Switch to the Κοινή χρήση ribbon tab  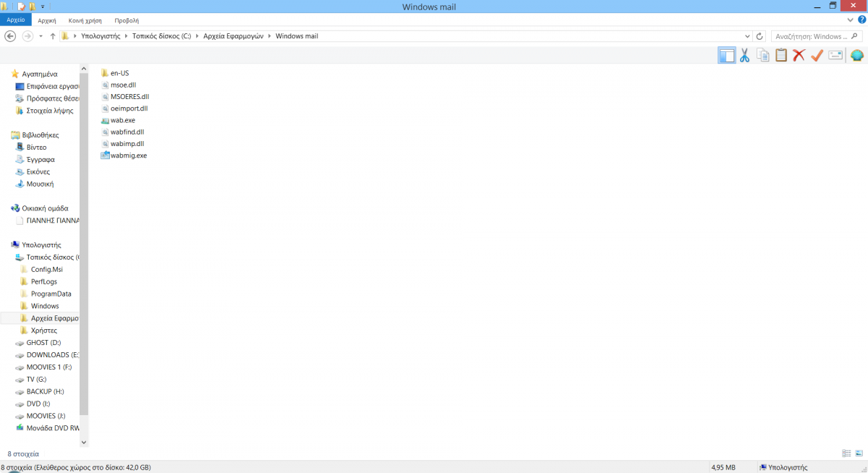tap(86, 21)
